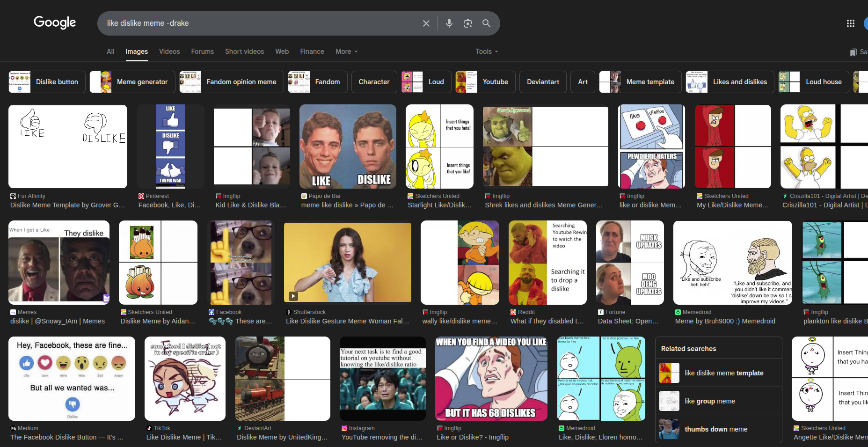
Task: Click the Google logo
Action: [55, 22]
